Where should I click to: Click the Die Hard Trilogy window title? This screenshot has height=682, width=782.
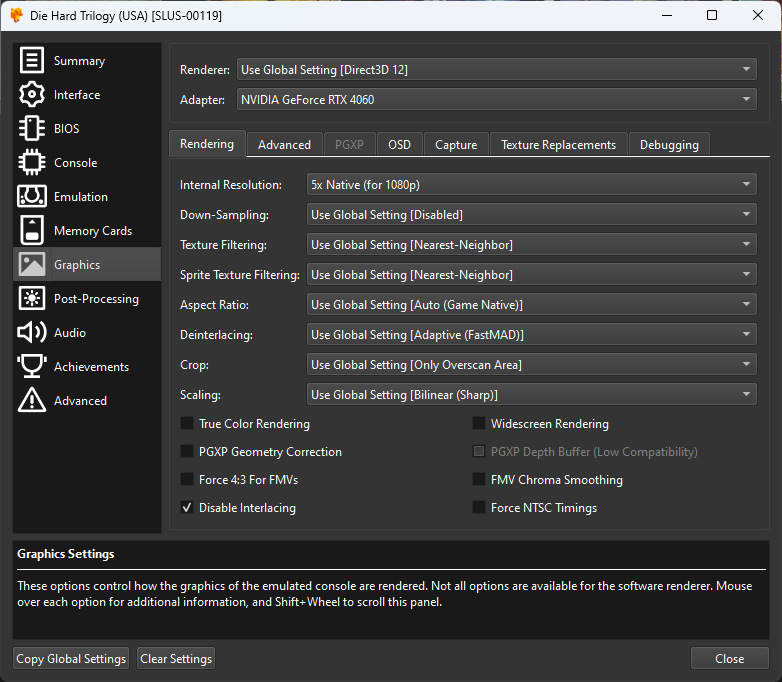[x=126, y=15]
